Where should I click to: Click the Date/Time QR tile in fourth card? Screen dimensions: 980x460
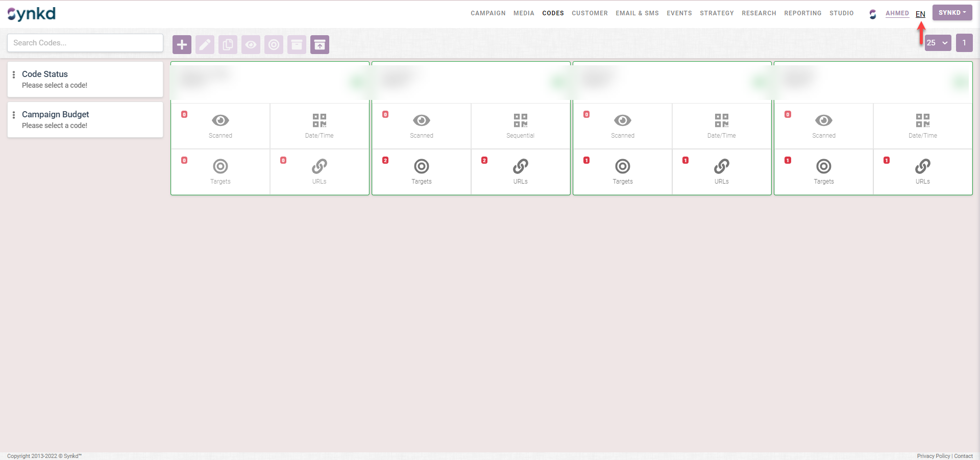point(922,126)
